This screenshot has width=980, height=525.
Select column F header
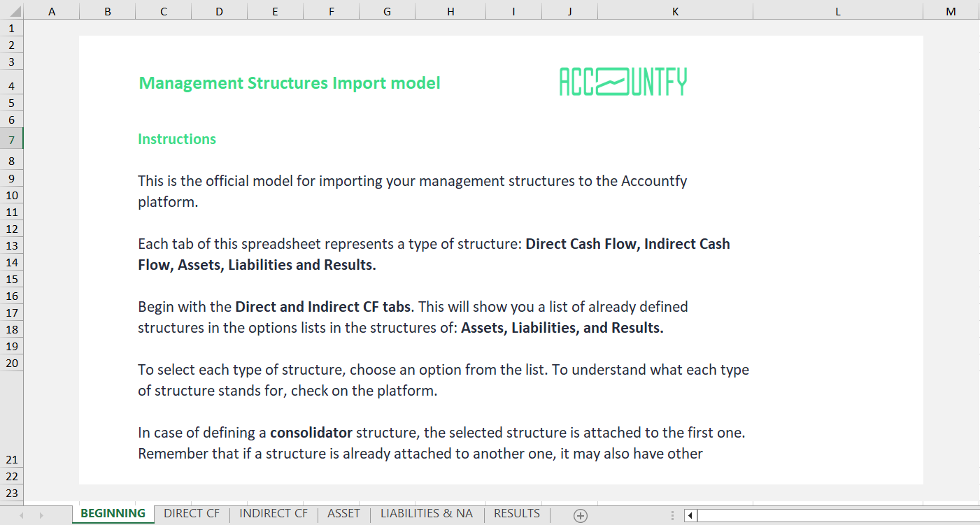[x=331, y=10]
